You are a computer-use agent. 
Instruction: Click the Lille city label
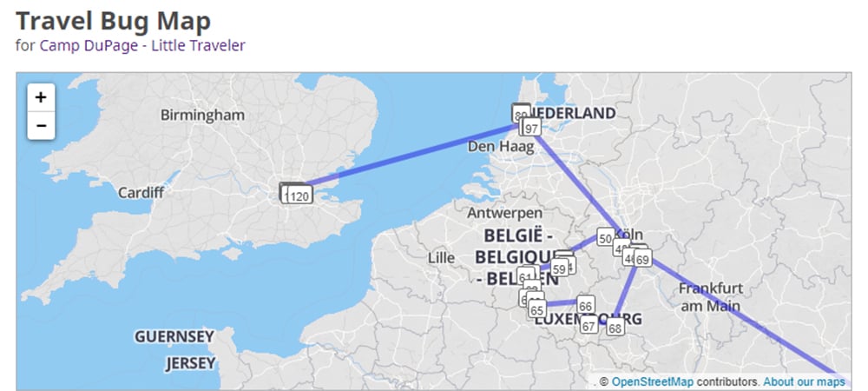pyautogui.click(x=442, y=258)
